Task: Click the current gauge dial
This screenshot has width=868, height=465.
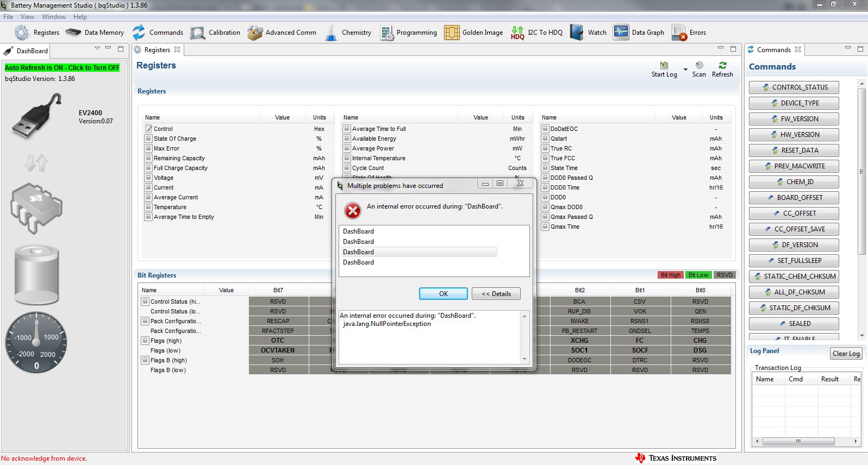Action: click(36, 342)
